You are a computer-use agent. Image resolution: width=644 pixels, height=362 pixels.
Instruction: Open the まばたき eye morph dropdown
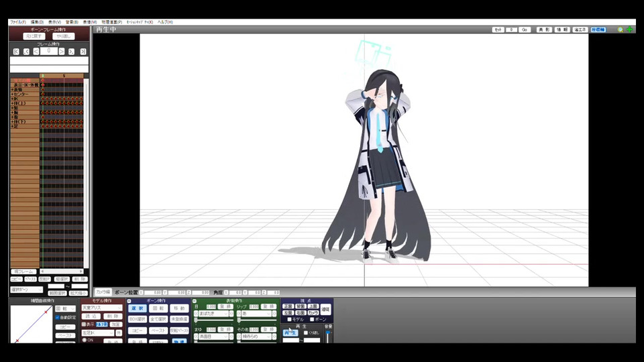coord(213,314)
